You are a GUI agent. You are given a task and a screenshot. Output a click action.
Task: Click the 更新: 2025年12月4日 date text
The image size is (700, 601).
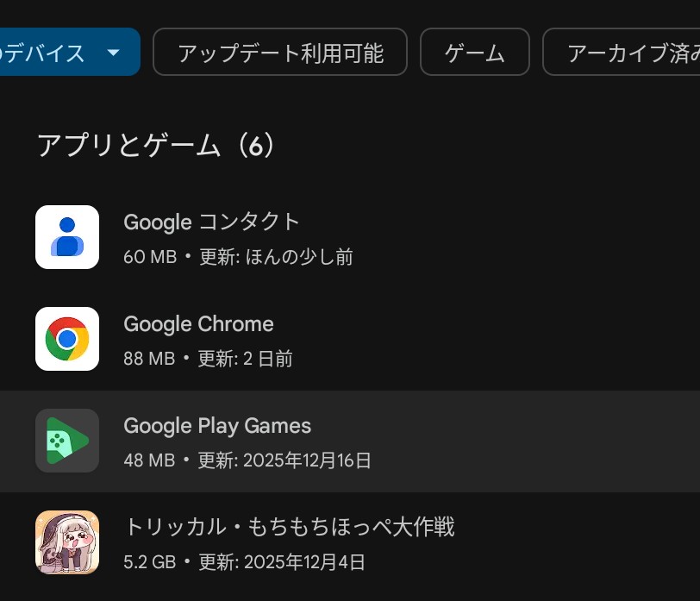point(281,562)
